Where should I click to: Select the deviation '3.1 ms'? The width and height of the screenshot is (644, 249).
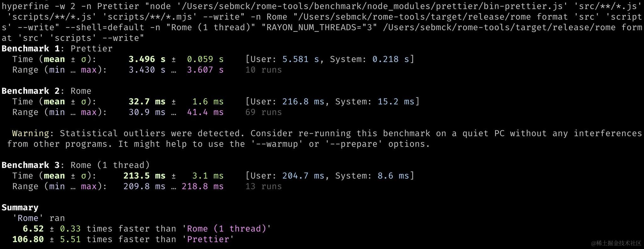[x=208, y=176]
